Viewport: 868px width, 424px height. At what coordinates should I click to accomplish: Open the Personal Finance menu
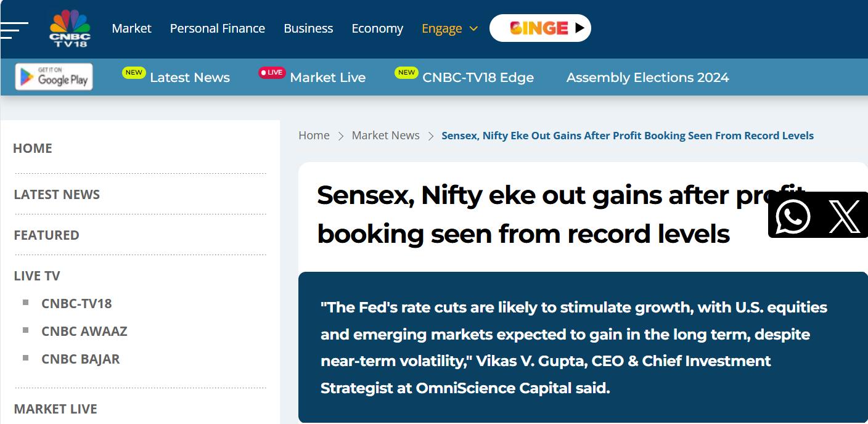tap(218, 28)
